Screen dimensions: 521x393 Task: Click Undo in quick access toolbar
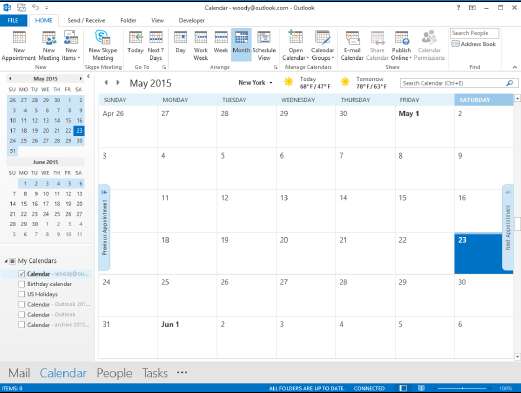(x=36, y=7)
